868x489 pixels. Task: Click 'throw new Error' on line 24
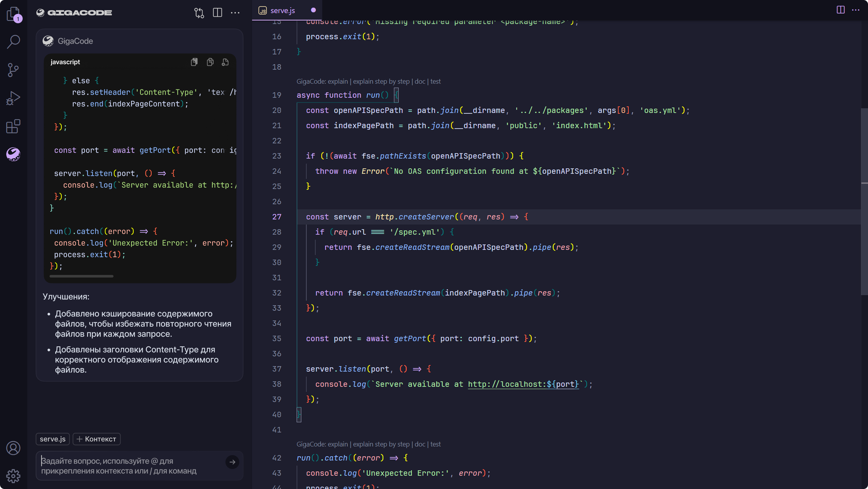(350, 171)
